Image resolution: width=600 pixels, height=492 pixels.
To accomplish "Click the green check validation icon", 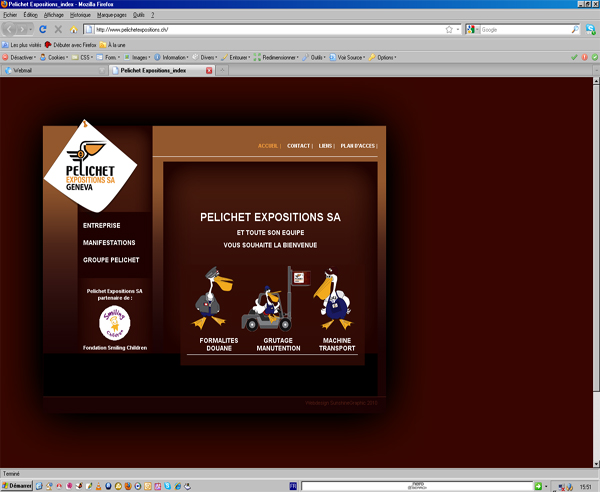I will (574, 57).
